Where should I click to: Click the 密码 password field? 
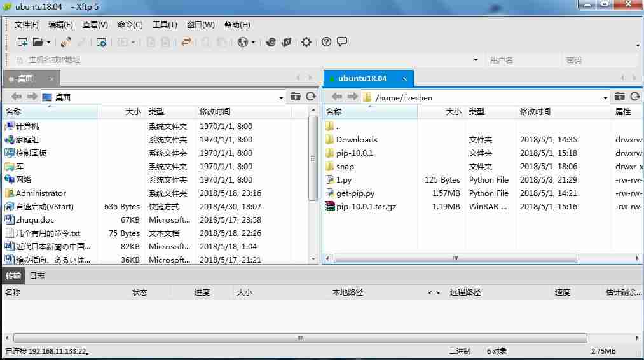click(x=599, y=60)
